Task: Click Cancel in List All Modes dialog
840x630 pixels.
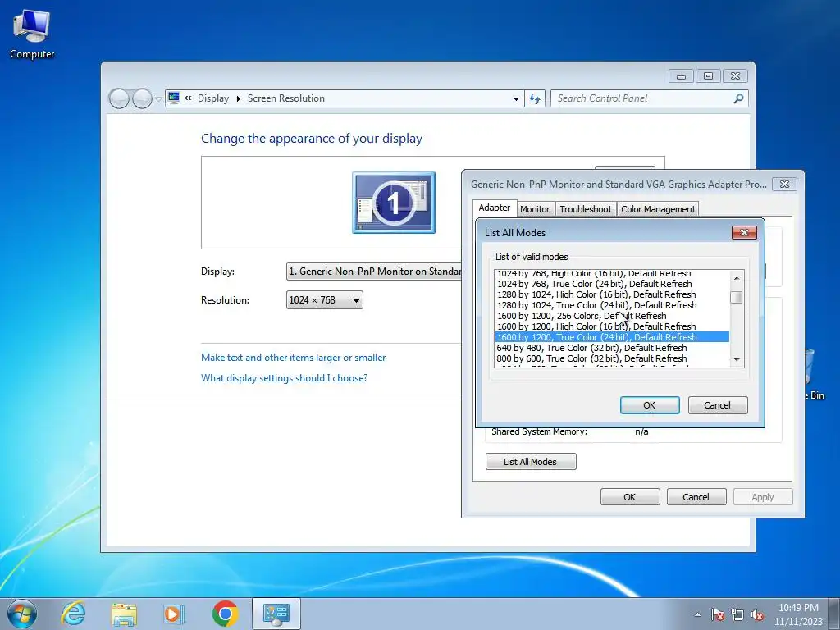Action: (x=718, y=405)
